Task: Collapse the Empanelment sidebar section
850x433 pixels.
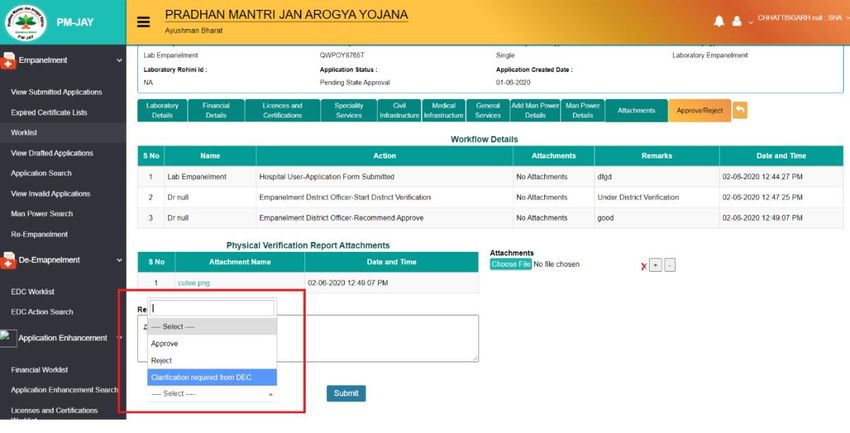Action: (x=119, y=60)
